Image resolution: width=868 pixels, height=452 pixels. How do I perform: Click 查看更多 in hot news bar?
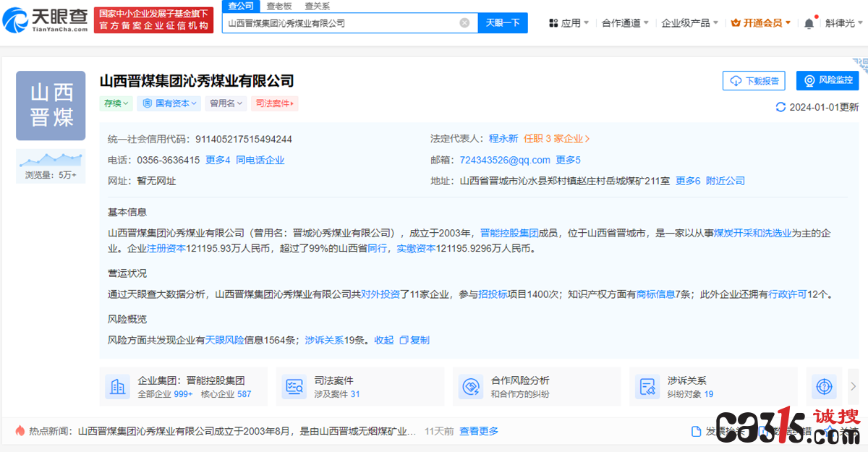click(479, 431)
